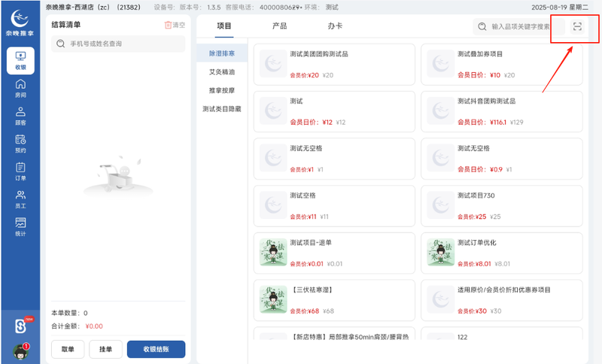Open the 顾客 customers module

[20, 117]
